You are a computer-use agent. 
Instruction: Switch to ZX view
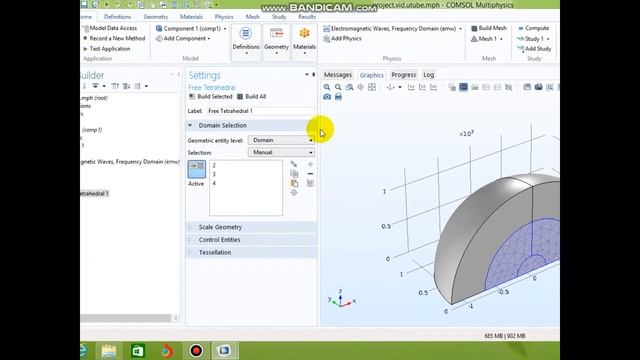(433, 87)
